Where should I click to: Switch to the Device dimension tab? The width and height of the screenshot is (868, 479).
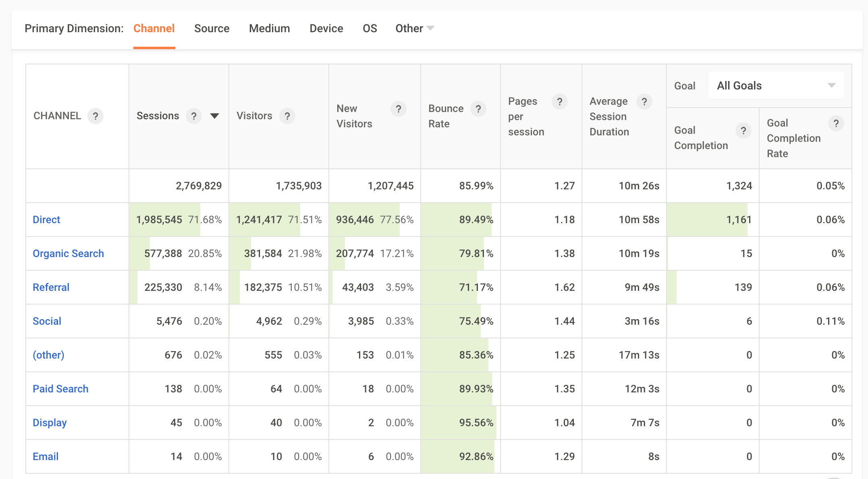pyautogui.click(x=326, y=28)
